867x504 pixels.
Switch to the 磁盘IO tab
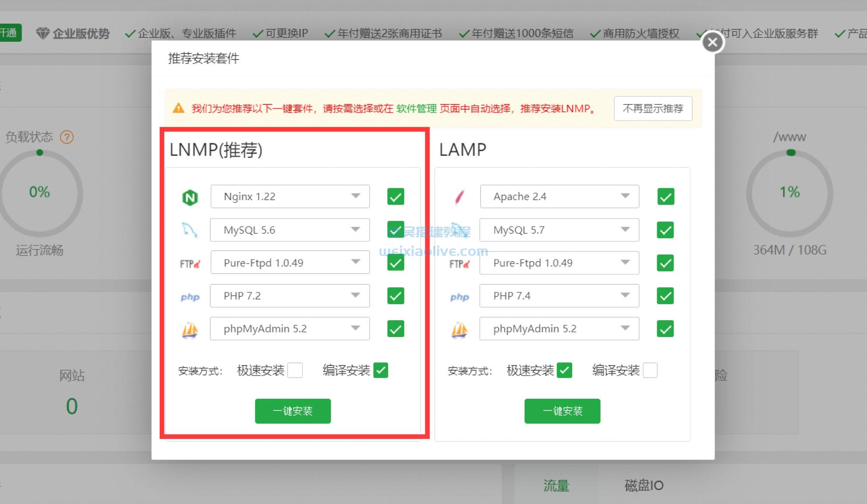[x=643, y=485]
